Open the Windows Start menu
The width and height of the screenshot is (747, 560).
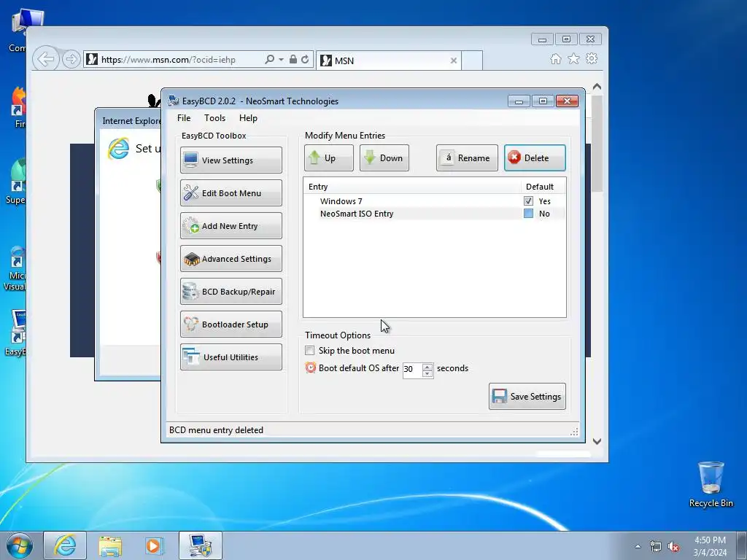(20, 545)
